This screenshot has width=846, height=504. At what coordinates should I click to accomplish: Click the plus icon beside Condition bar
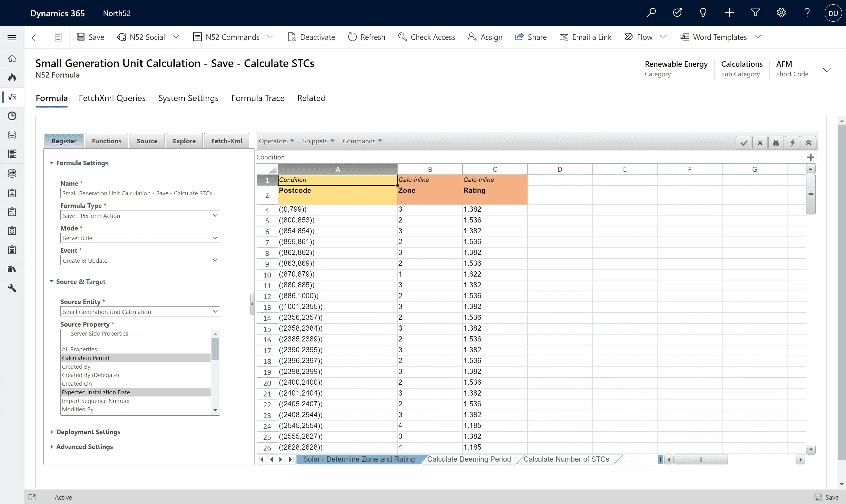click(x=811, y=157)
